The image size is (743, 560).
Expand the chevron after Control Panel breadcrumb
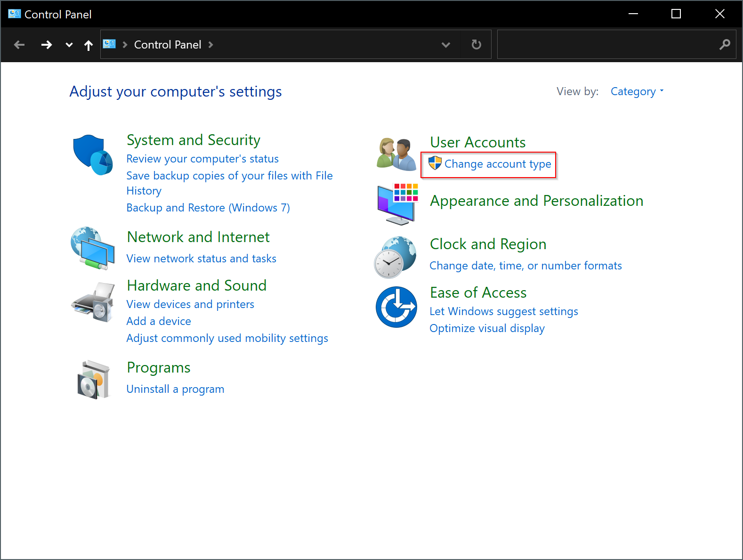click(210, 44)
